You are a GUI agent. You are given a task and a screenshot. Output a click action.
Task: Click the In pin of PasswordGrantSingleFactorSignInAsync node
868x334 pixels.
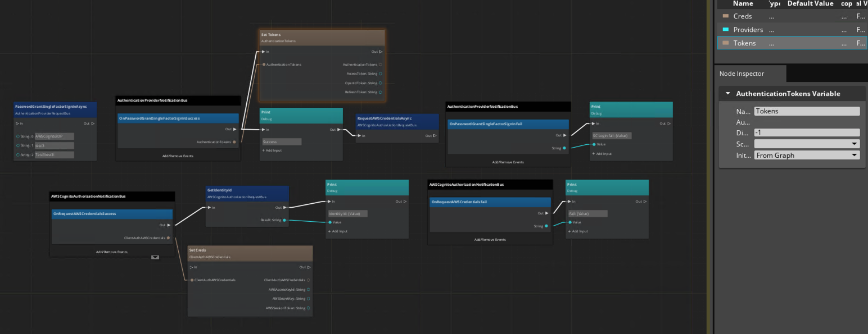tap(18, 123)
